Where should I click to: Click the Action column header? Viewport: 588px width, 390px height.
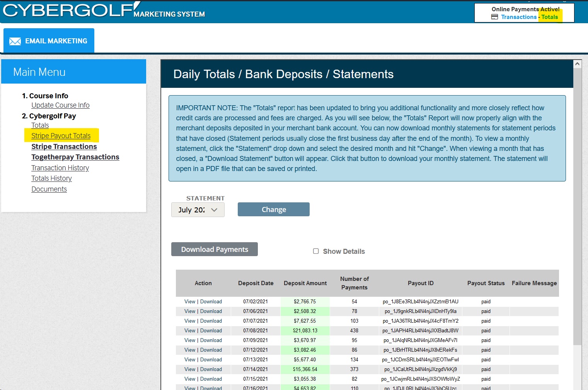click(203, 283)
